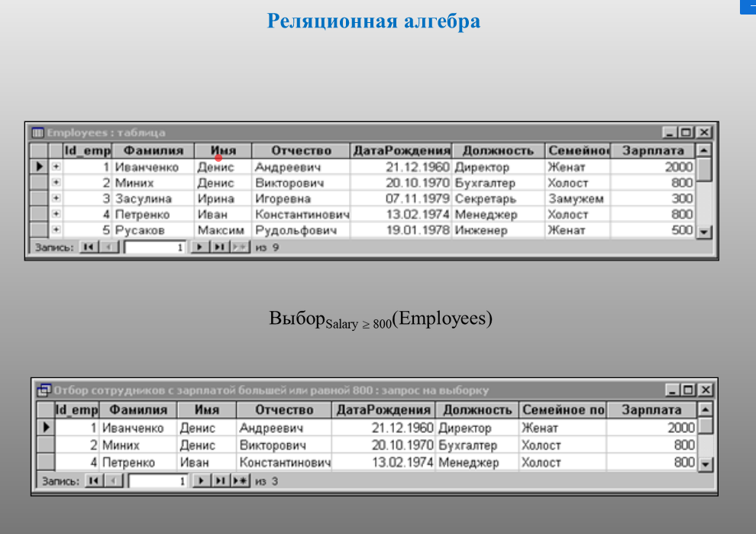
Task: Click Засулина surname cell
Action: [153, 199]
